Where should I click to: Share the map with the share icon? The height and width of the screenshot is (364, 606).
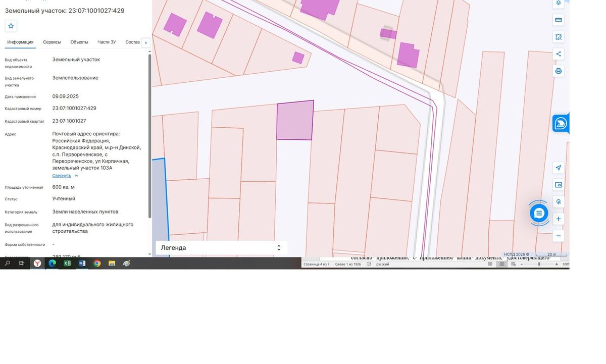pyautogui.click(x=559, y=54)
